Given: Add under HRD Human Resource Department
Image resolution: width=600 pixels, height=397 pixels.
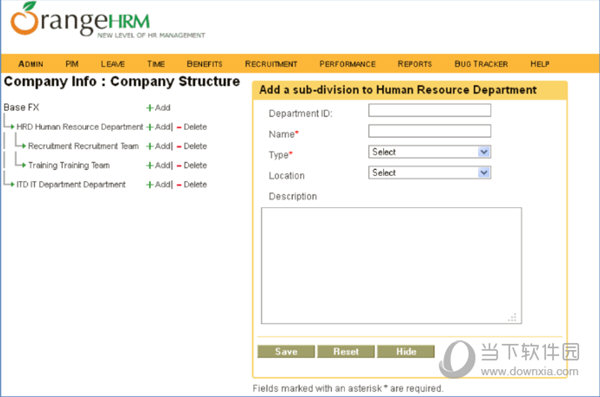Looking at the screenshot, I should (x=159, y=127).
